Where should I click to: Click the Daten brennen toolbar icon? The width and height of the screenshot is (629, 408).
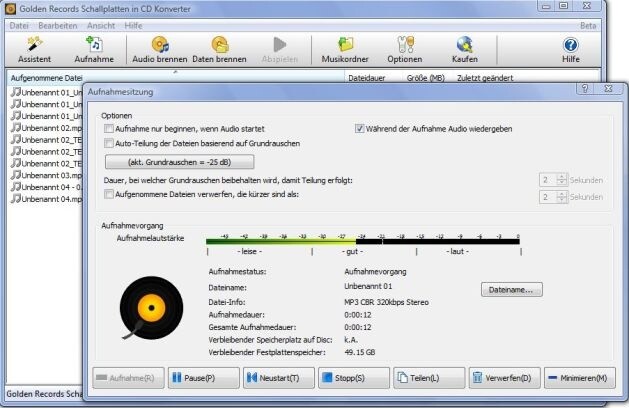click(219, 50)
